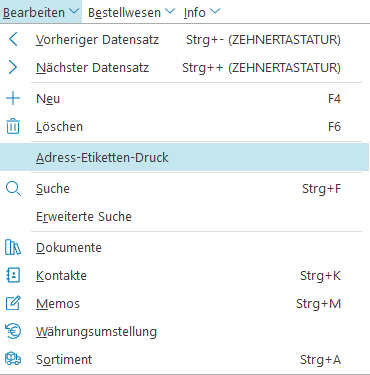Click the left arrow previous record icon
The width and height of the screenshot is (370, 375).
[13, 39]
